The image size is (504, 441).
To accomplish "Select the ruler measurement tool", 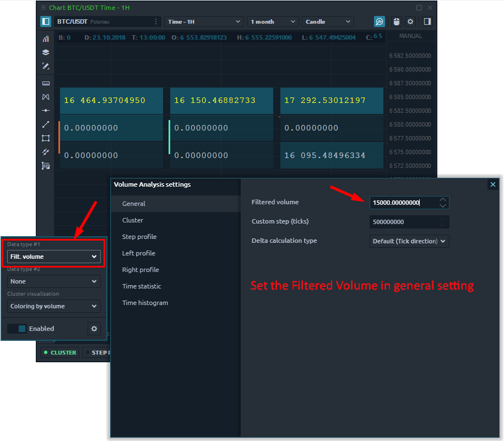I will pyautogui.click(x=46, y=83).
